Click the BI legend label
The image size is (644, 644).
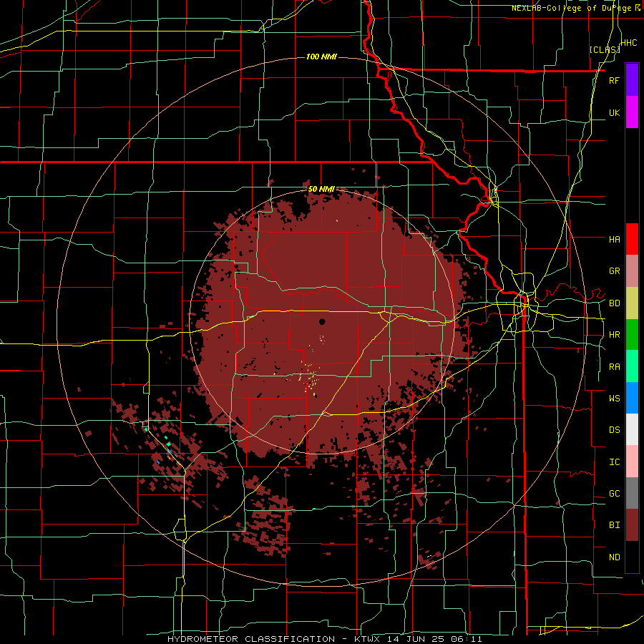(x=614, y=525)
